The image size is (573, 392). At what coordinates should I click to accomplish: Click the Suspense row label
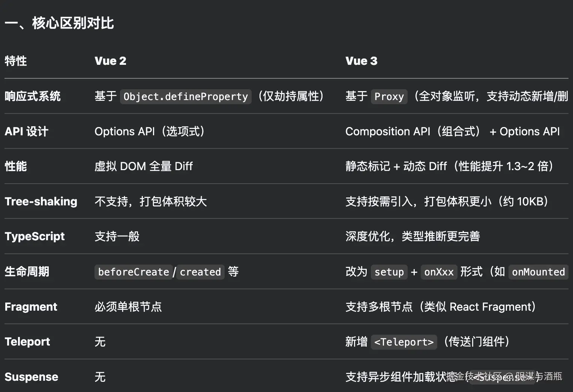click(31, 377)
